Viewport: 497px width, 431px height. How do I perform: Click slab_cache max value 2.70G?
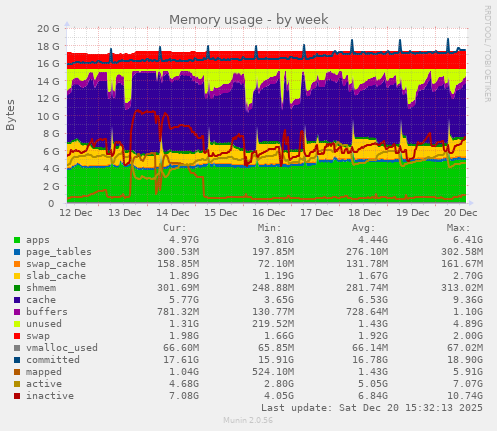pyautogui.click(x=468, y=276)
